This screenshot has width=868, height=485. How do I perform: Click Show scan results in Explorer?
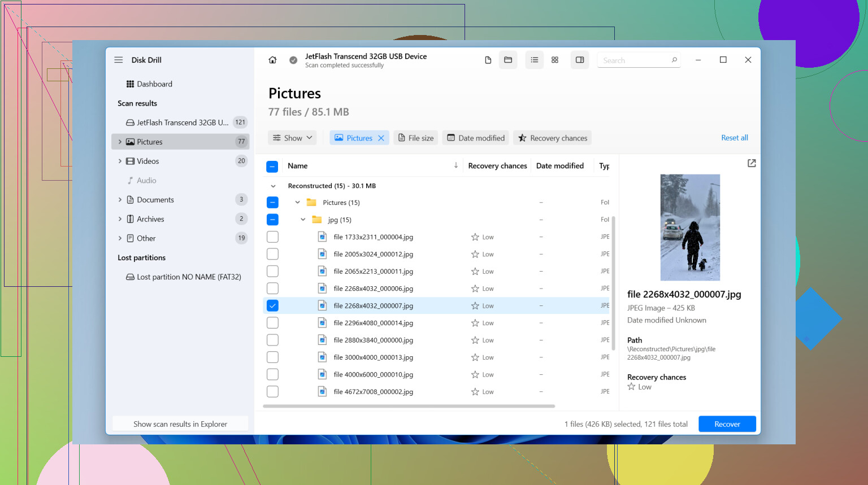click(x=180, y=424)
